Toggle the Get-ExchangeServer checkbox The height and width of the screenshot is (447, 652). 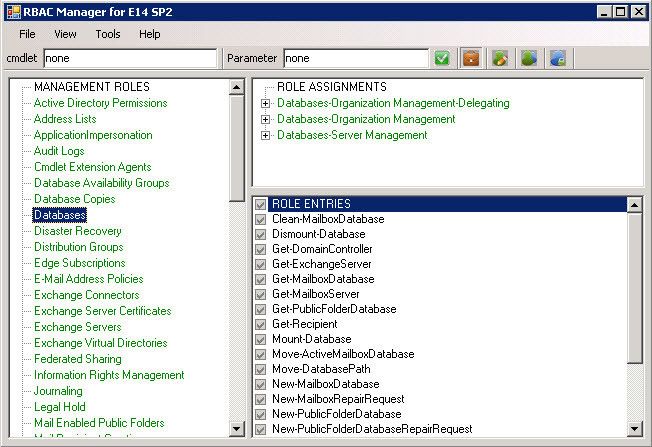coord(261,264)
